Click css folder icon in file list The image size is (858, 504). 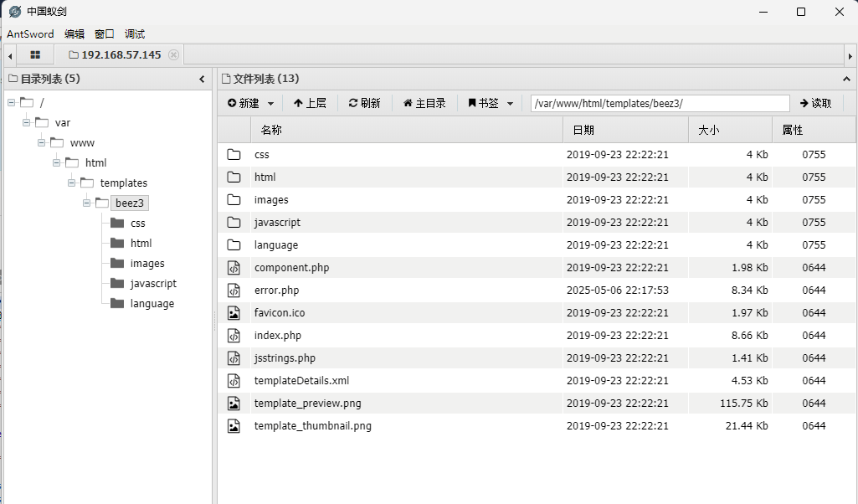coord(234,154)
